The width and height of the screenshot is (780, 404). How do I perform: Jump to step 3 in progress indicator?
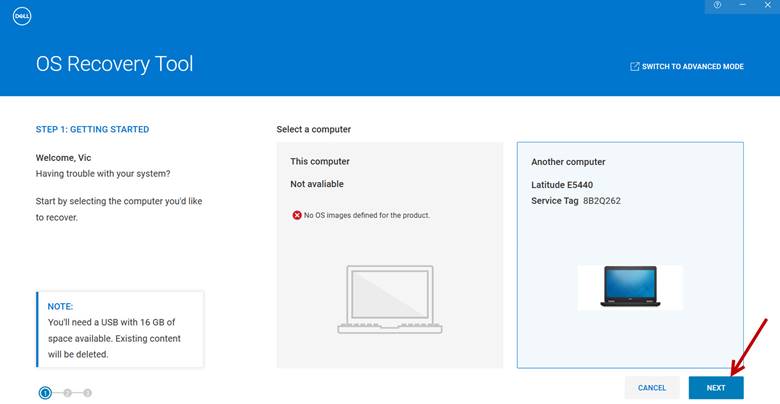click(x=88, y=393)
